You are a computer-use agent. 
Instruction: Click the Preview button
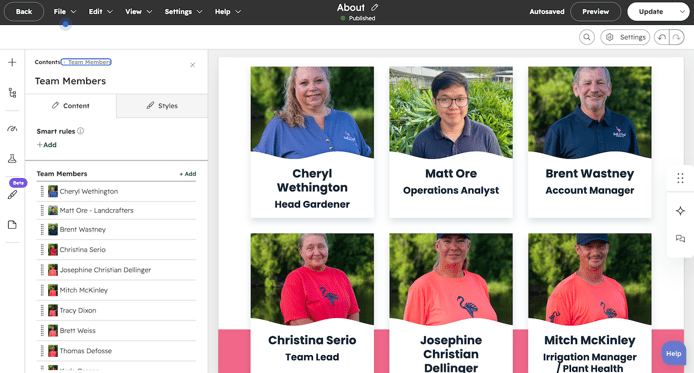[x=595, y=12]
